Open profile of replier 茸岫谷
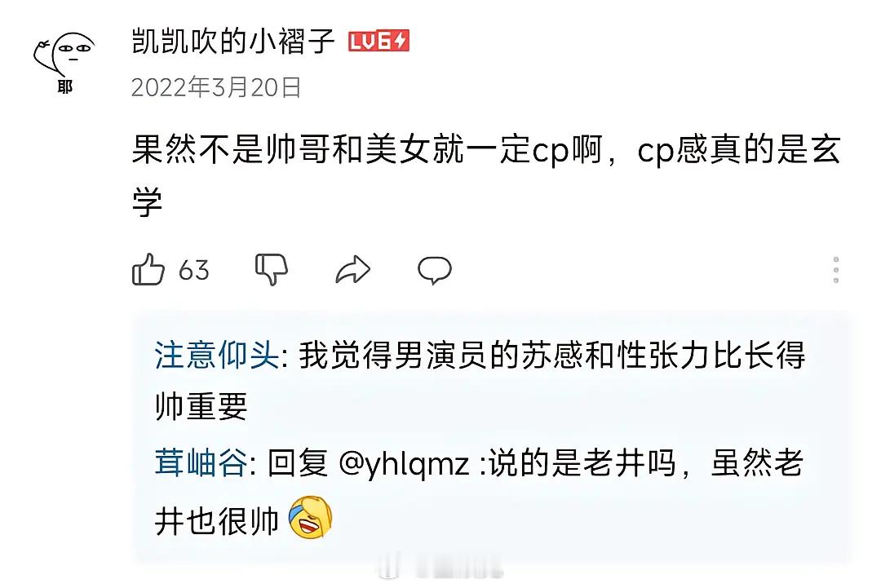 (x=201, y=463)
